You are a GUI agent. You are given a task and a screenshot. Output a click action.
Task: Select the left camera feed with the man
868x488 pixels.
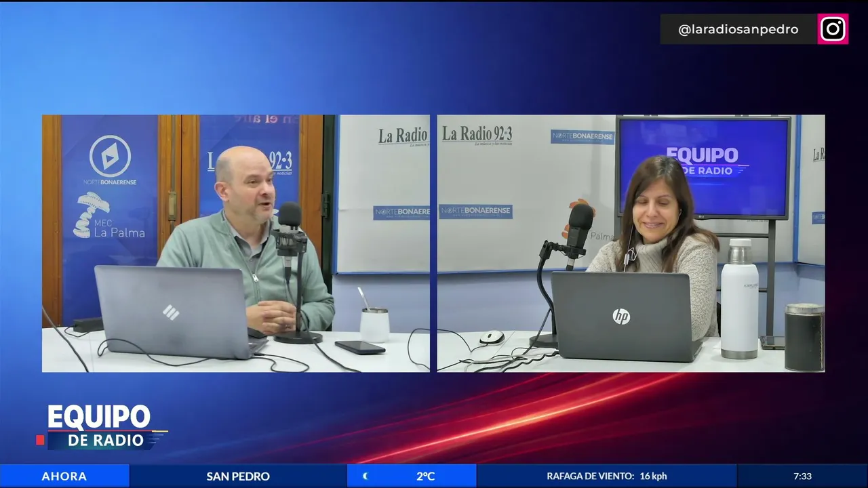[235, 243]
